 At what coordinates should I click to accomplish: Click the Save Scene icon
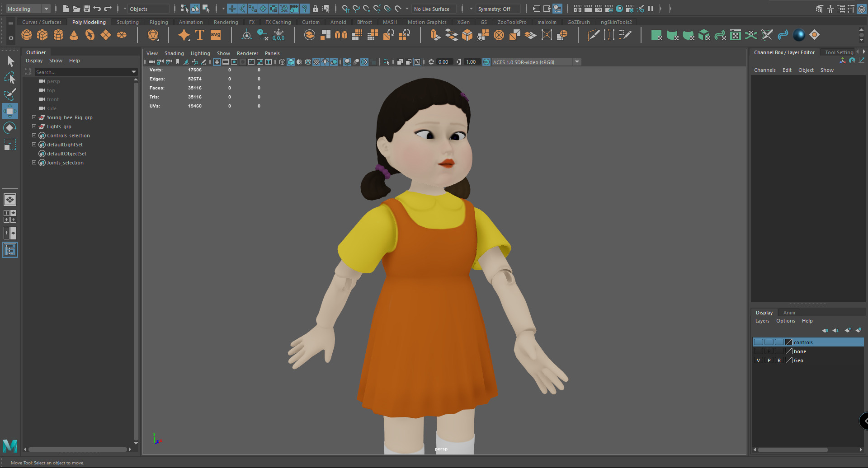click(87, 9)
